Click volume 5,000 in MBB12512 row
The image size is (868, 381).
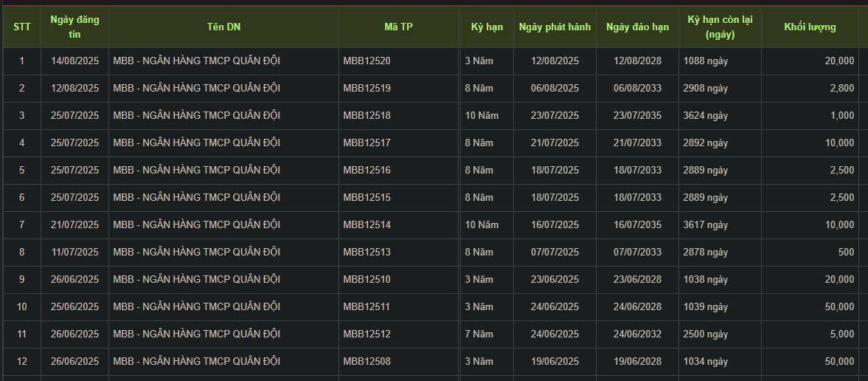(842, 334)
